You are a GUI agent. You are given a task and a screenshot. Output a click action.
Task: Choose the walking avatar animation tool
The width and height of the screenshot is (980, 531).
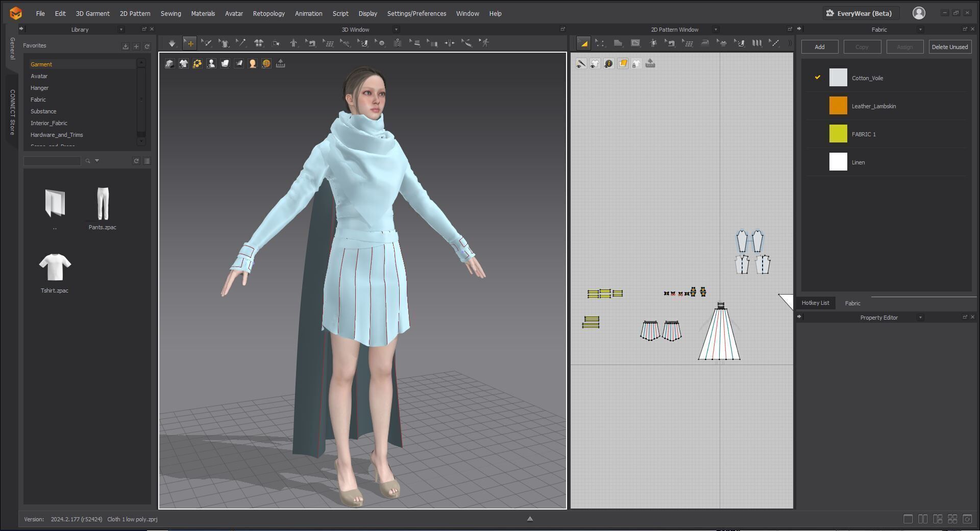tap(485, 43)
